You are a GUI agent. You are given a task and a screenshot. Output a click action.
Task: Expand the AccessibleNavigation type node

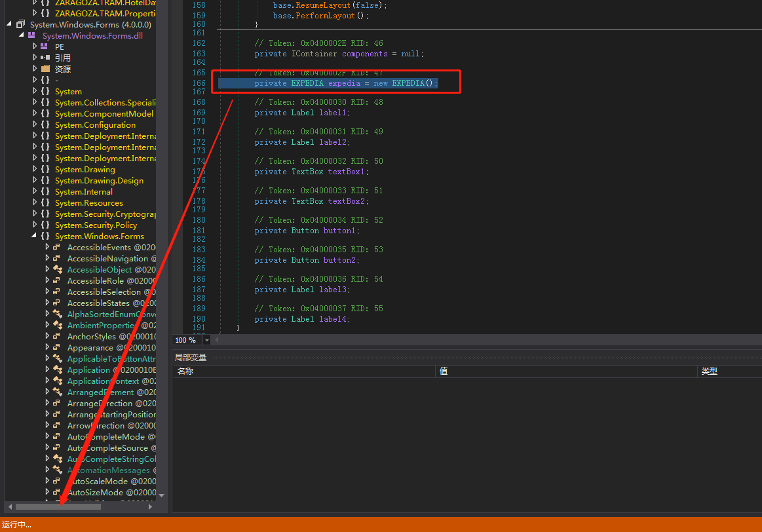pyautogui.click(x=47, y=259)
